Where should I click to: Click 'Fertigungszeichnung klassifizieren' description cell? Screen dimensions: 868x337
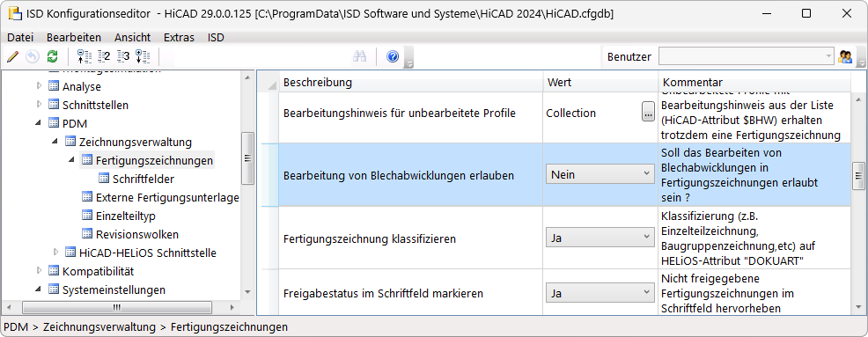410,238
